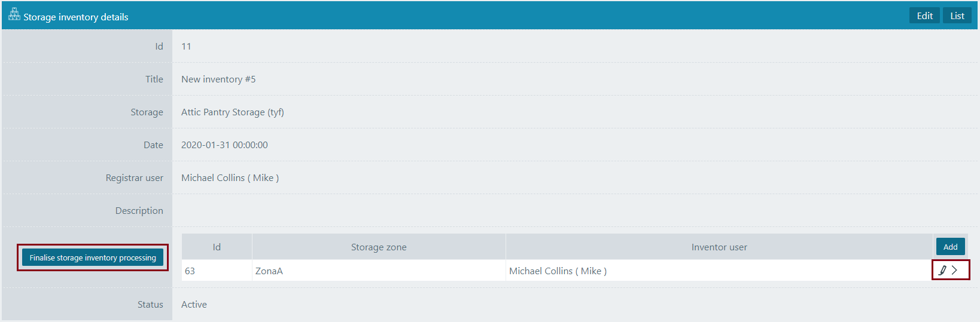Click the title value "New inventory #5"
Image resolution: width=980 pixels, height=322 pixels.
[x=218, y=79]
